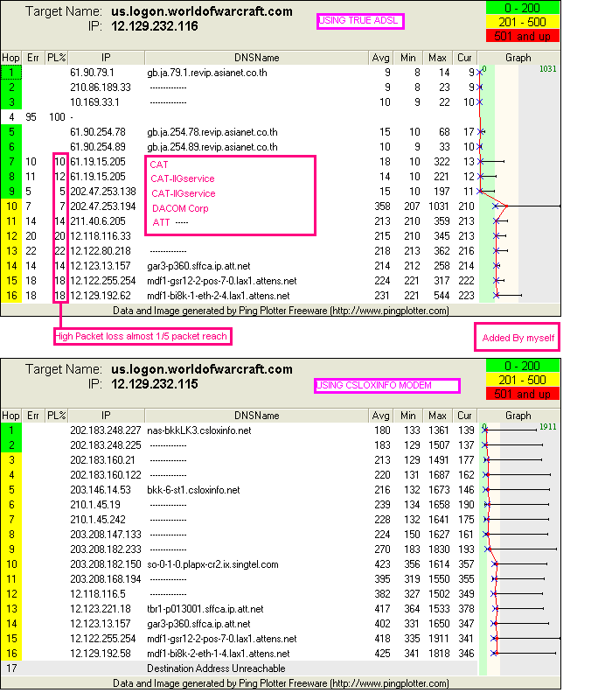612x700 pixels.
Task: Select the DACOM Corp label in pink box
Action: coord(180,208)
